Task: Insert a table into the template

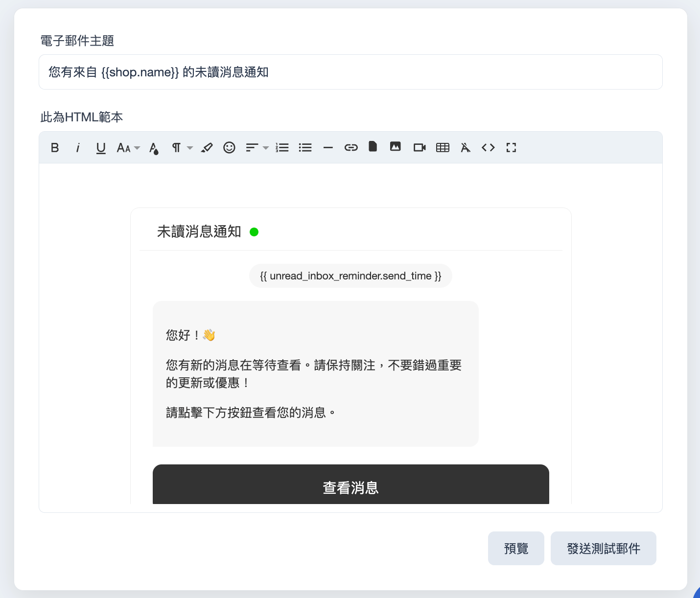Action: pos(443,147)
